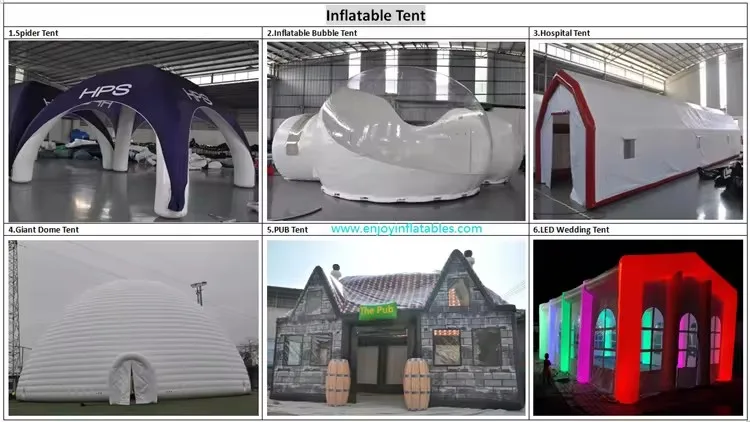The height and width of the screenshot is (422, 750).
Task: Click the '3.Hospital Tent' label
Action: 562,33
